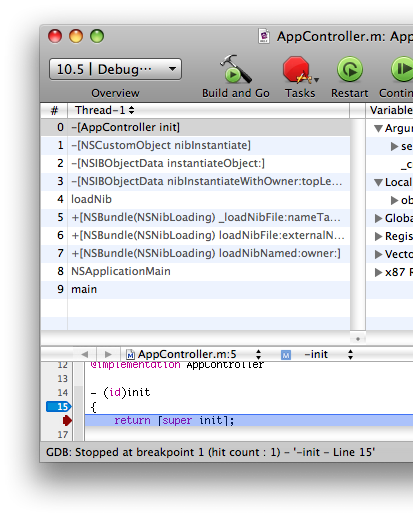Click line number 14 in gutter
This screenshot has width=413, height=517.
tap(62, 393)
